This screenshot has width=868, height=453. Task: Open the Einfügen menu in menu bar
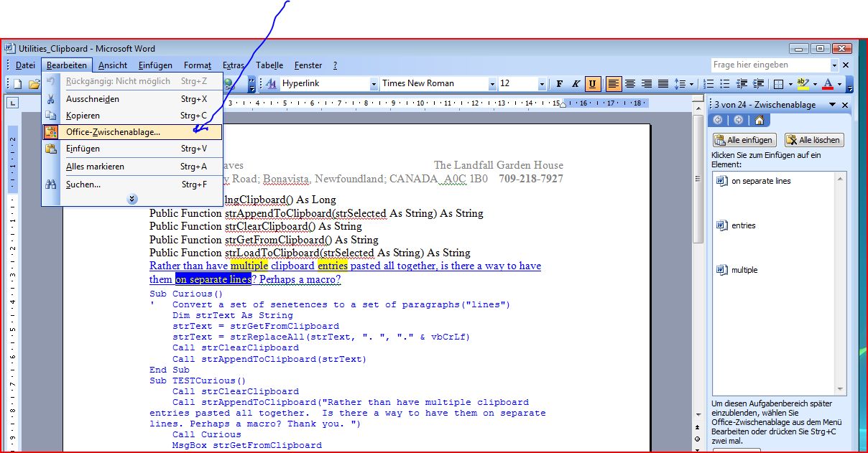pos(155,65)
